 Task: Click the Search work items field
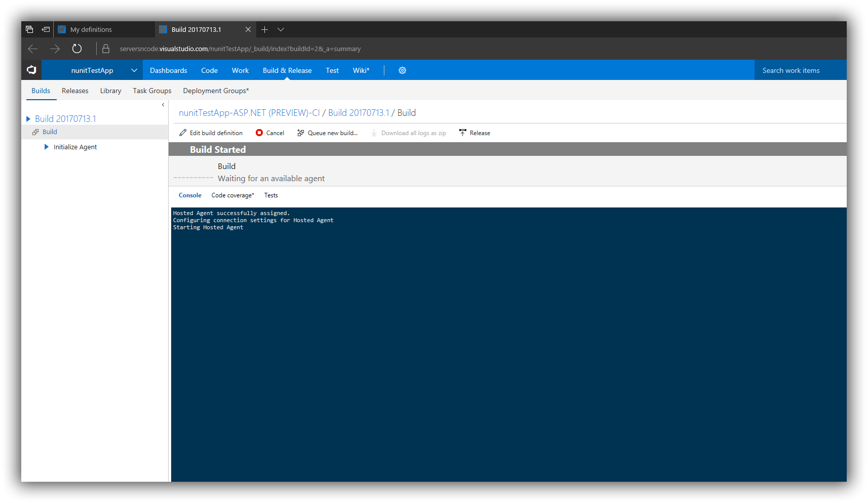click(800, 70)
